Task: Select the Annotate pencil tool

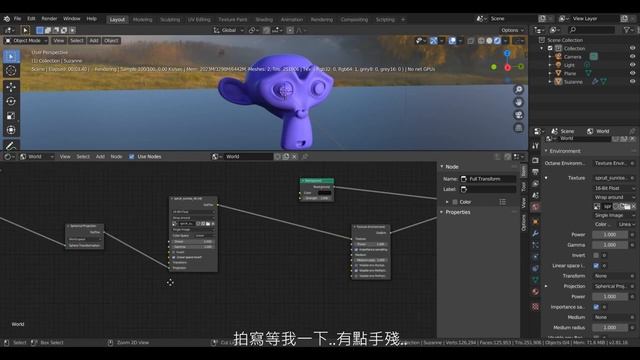Action: (11, 146)
